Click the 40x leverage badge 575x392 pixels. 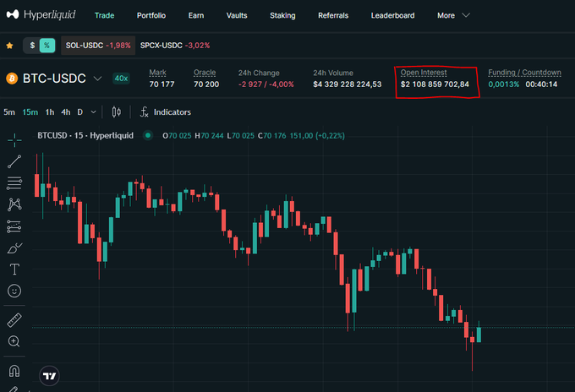pos(121,79)
